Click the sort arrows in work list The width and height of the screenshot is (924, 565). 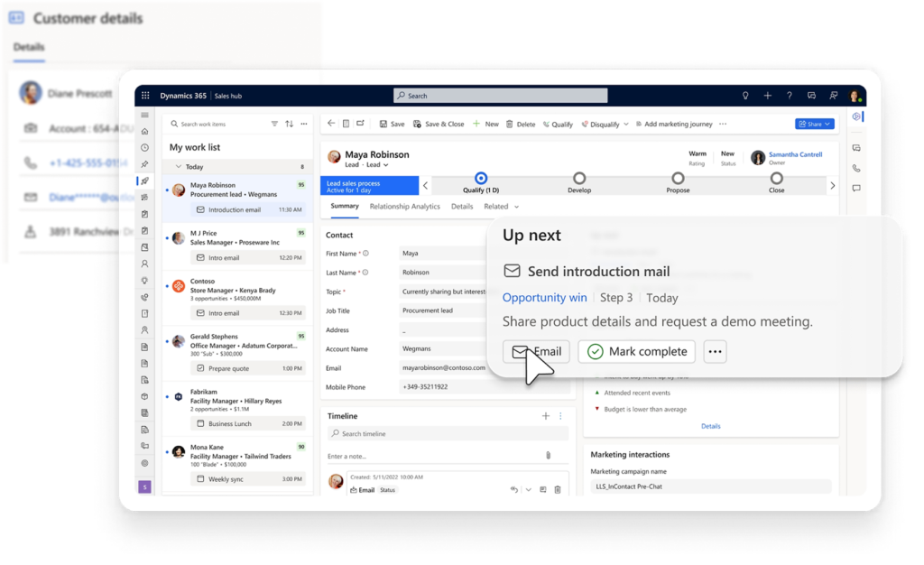[x=289, y=124]
